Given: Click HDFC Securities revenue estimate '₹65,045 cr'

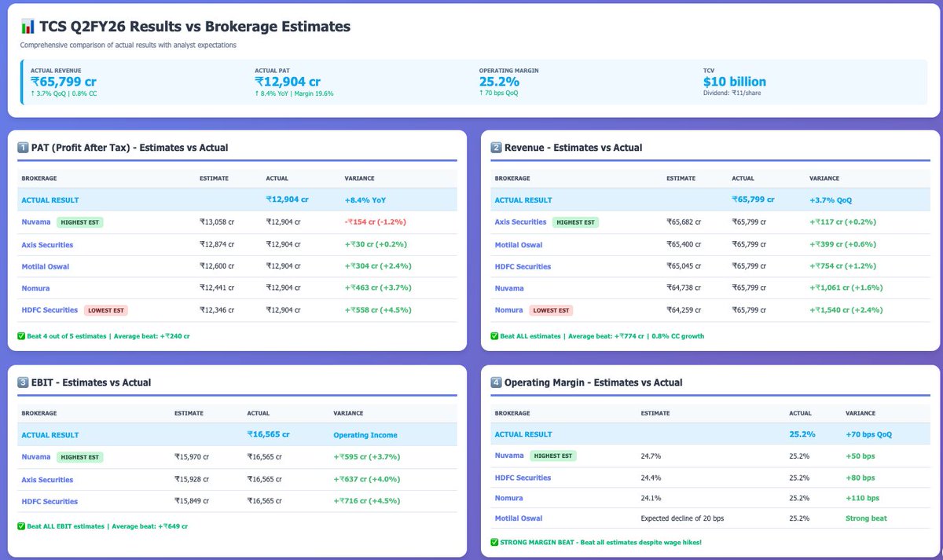Looking at the screenshot, I should point(684,266).
